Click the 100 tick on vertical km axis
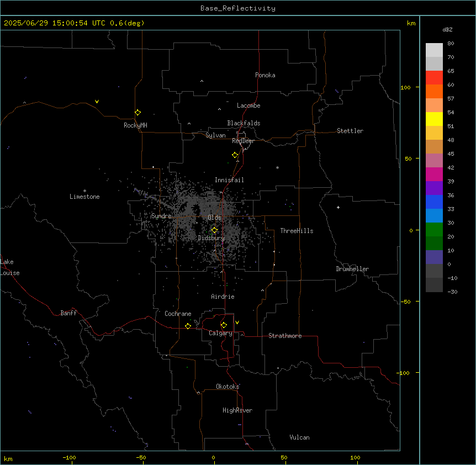Screen dimensions: 476x465 point(405,87)
